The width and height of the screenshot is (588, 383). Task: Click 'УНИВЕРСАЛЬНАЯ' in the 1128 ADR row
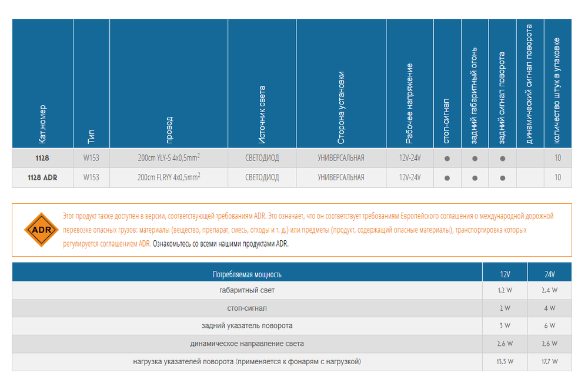341,177
